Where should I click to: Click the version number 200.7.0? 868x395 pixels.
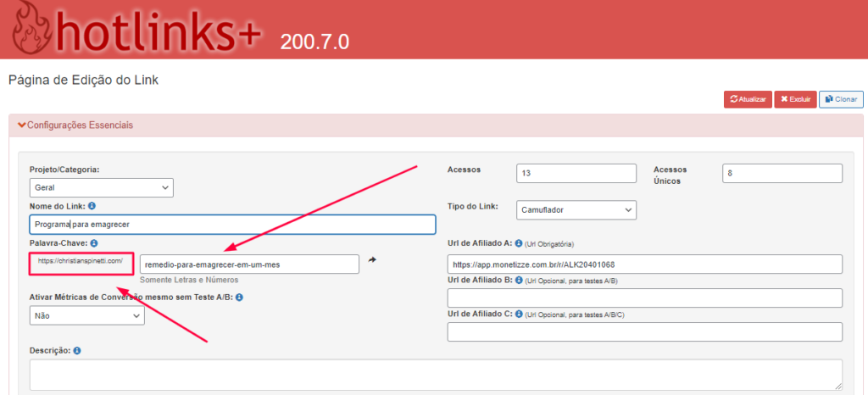coord(314,42)
